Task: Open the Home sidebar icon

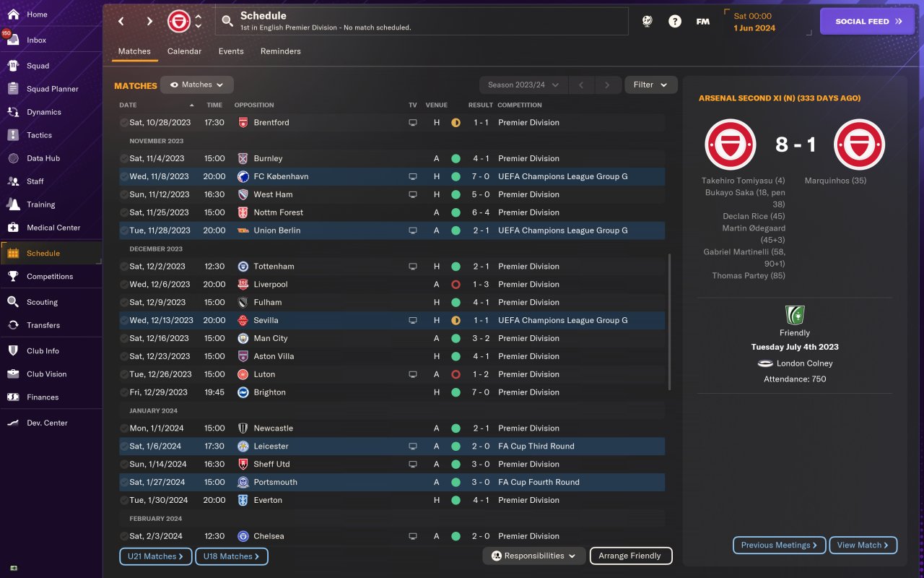Action: coord(13,14)
